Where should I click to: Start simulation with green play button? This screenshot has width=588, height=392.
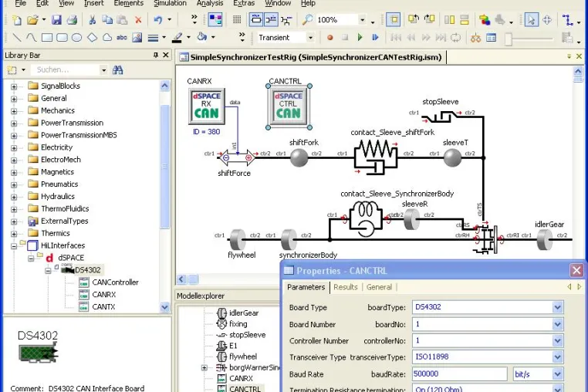(360, 38)
